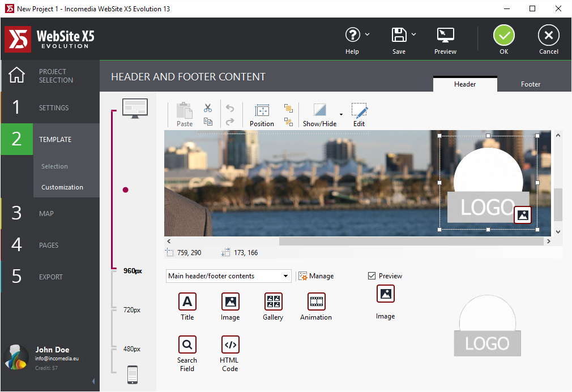Insert a Gallery object
This screenshot has width=572, height=392.
coord(273,307)
